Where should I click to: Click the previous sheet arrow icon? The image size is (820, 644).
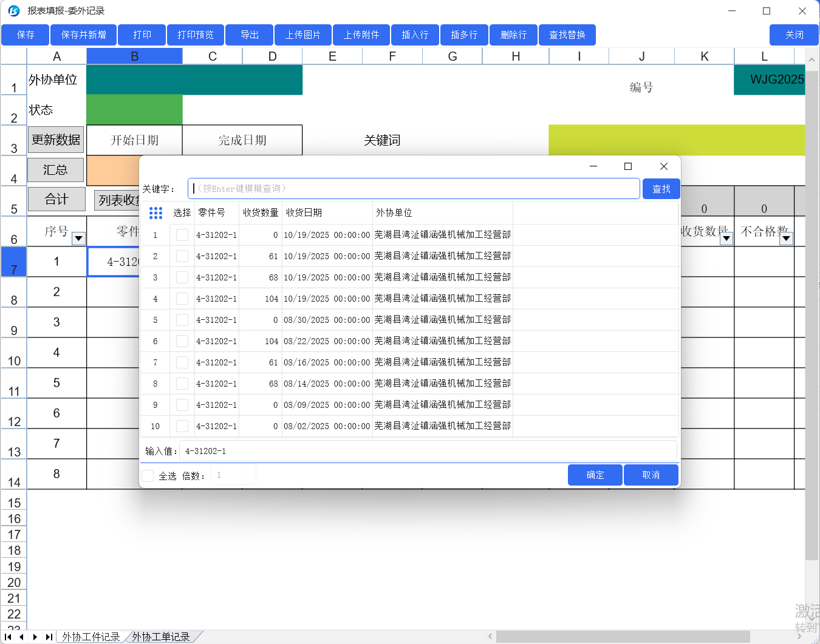(x=22, y=637)
